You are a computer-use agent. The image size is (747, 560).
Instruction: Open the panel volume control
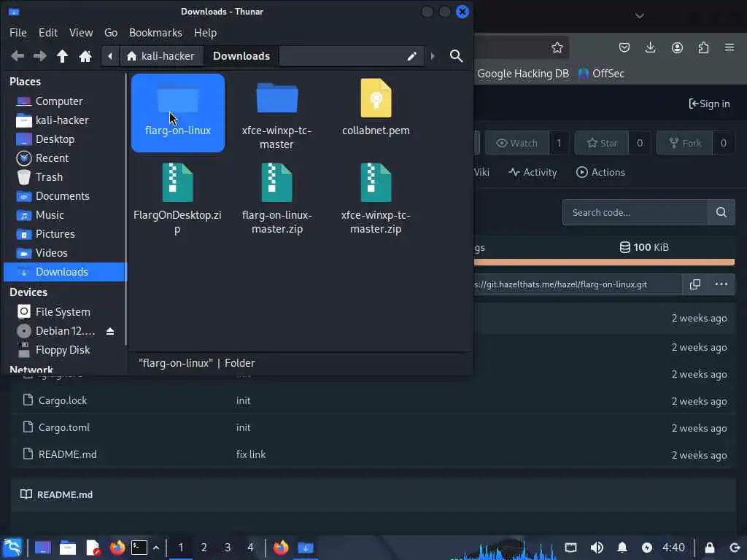click(597, 548)
